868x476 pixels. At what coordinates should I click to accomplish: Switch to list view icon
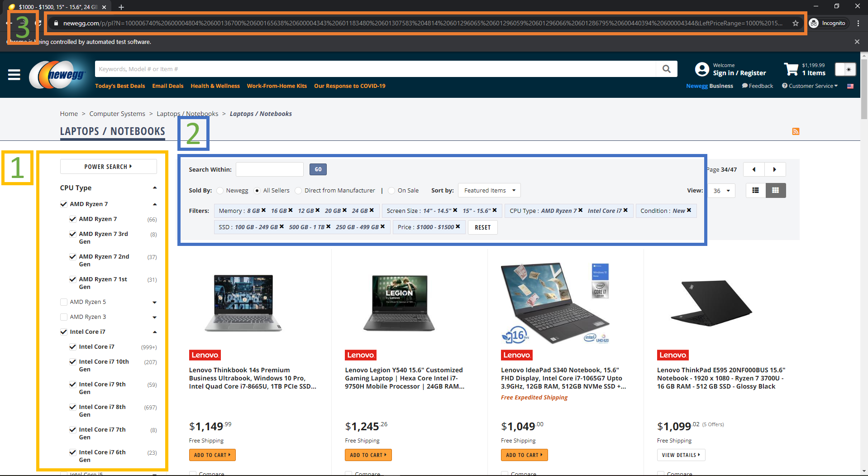pos(755,191)
